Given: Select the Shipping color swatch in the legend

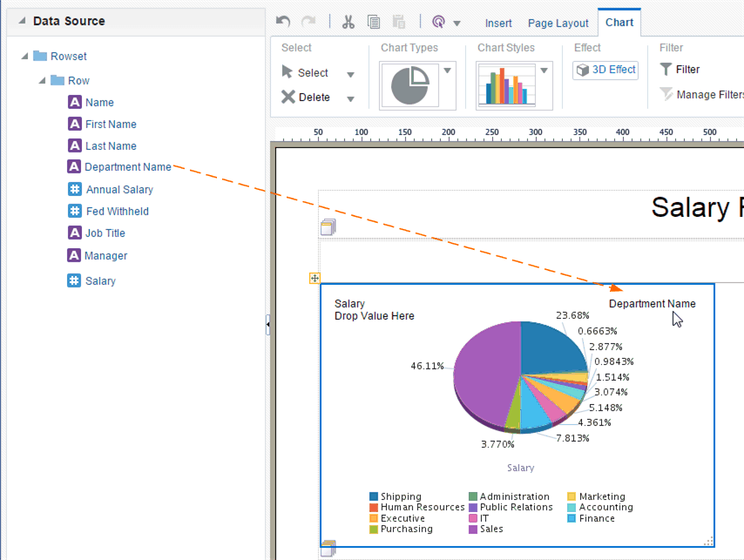Looking at the screenshot, I should click(375, 496).
